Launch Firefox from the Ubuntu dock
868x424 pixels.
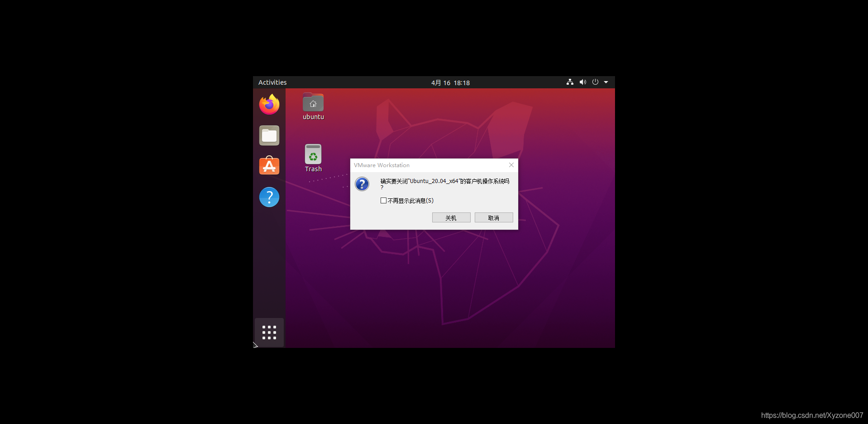tap(269, 105)
